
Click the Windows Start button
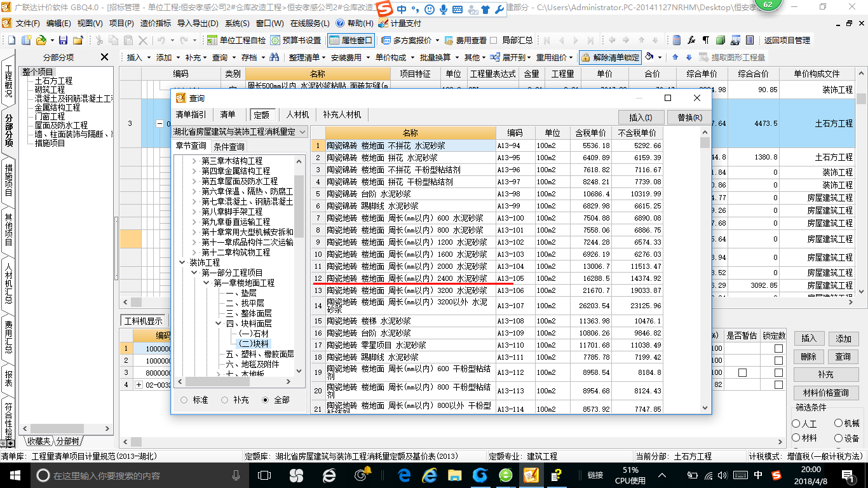point(15,475)
